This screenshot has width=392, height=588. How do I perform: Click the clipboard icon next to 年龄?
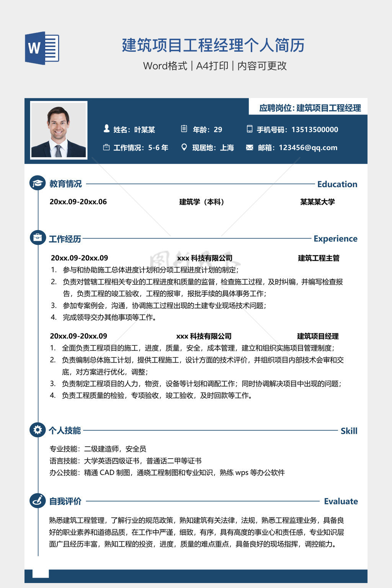coord(184,129)
